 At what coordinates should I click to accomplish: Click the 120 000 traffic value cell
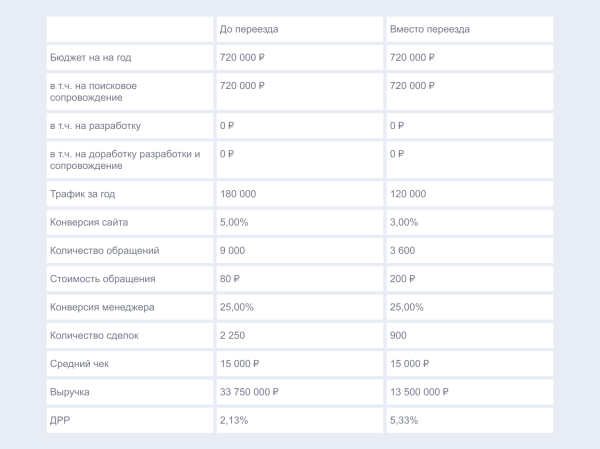(x=408, y=194)
